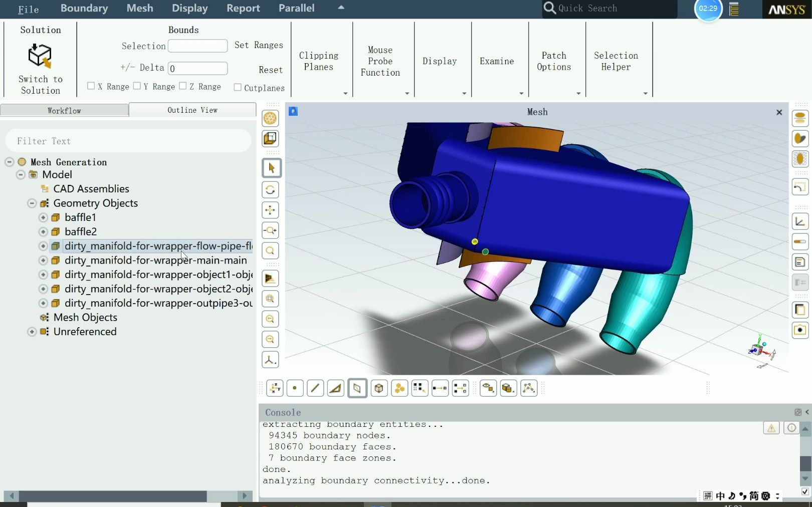812x507 pixels.
Task: Activate the rotate view tool
Action: pyautogui.click(x=270, y=190)
